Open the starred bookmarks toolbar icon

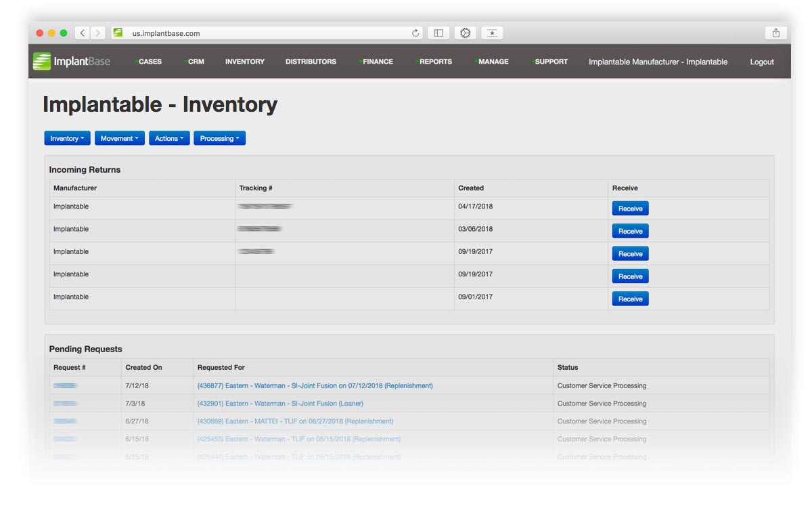pyautogui.click(x=492, y=33)
